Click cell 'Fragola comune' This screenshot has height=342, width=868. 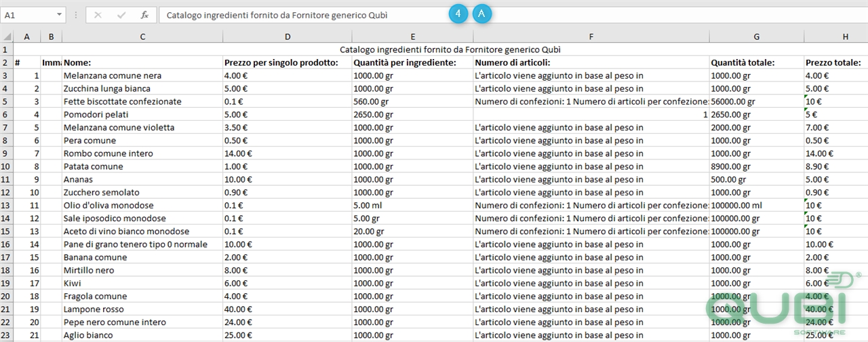(x=142, y=297)
